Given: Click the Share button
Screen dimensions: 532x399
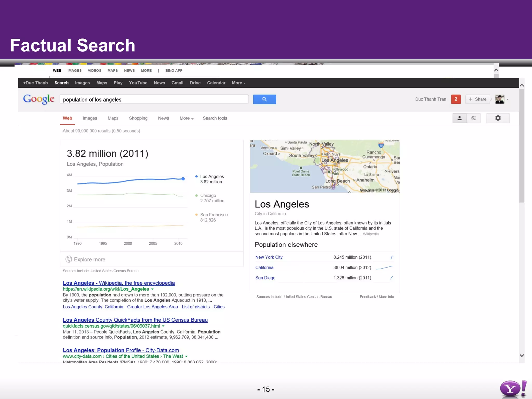Looking at the screenshot, I should click(477, 99).
